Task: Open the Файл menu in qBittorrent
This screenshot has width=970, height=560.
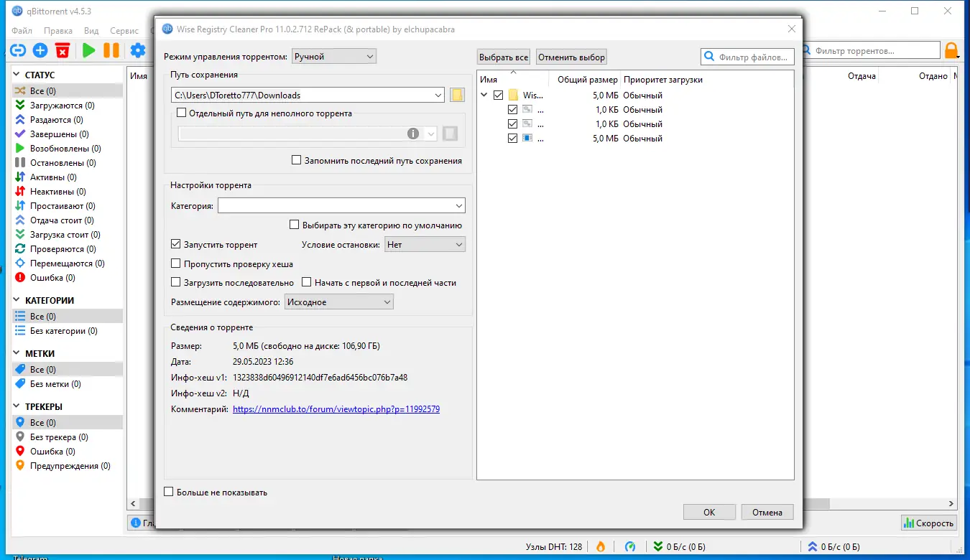Action: click(22, 31)
